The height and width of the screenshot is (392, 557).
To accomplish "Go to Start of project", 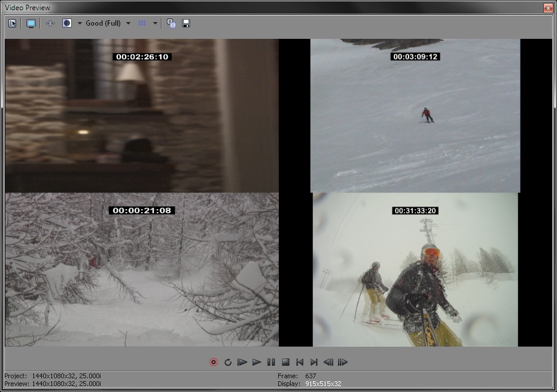I will pos(300,362).
